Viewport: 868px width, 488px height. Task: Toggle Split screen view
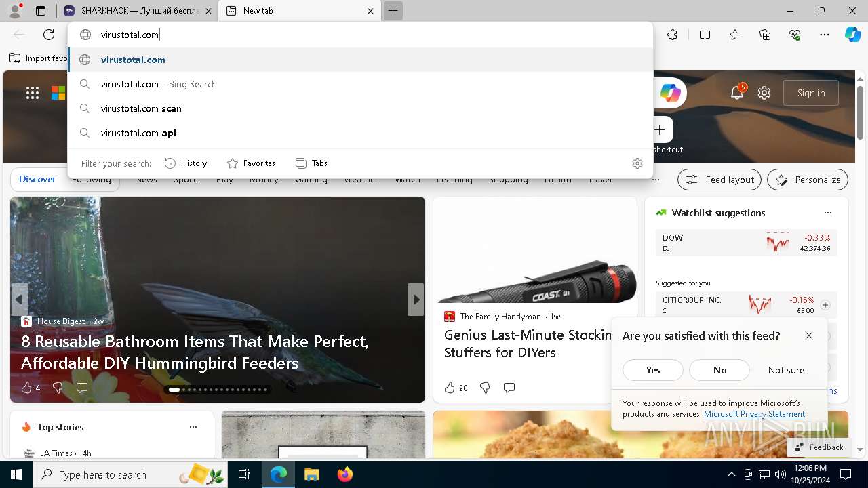(705, 35)
